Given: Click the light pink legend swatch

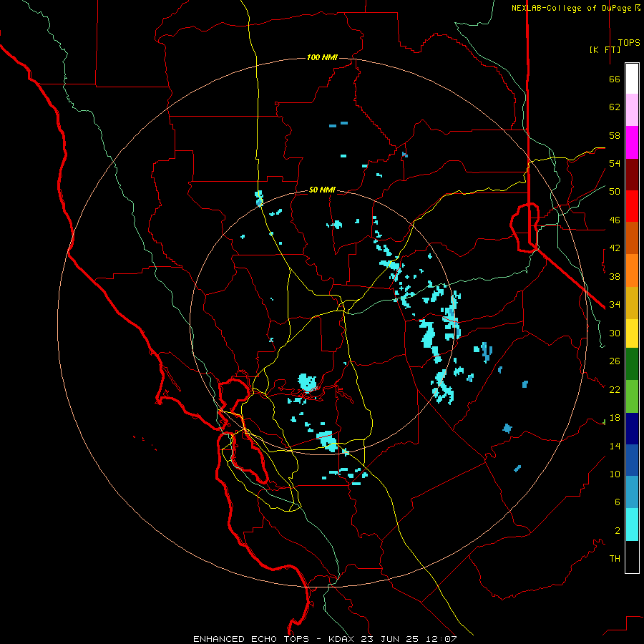Looking at the screenshot, I should tap(632, 109).
